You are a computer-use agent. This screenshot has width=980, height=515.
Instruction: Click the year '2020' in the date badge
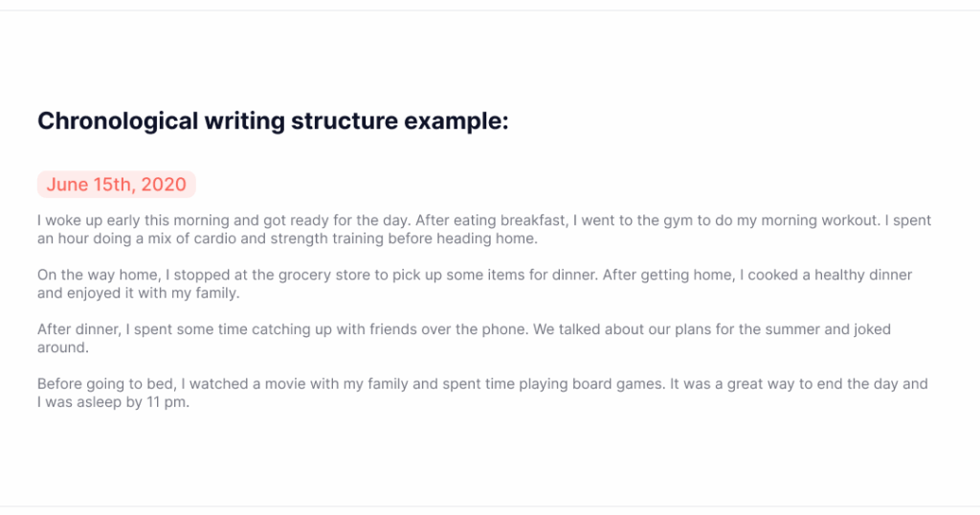click(x=163, y=185)
